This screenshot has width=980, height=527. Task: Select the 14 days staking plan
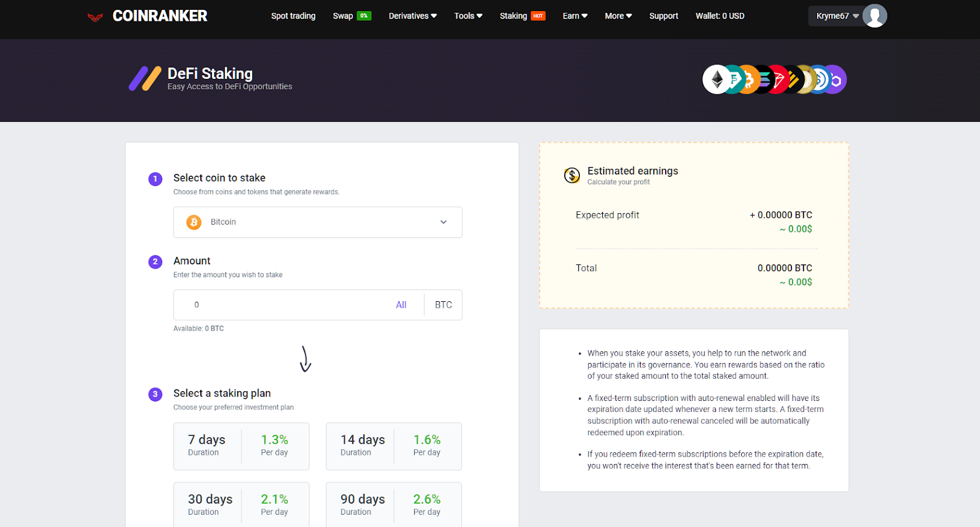393,446
